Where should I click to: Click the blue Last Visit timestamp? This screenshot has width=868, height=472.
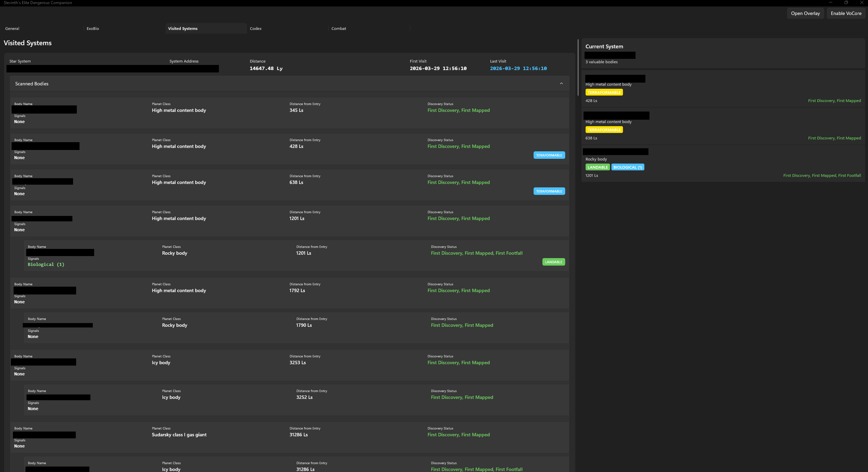(x=518, y=68)
